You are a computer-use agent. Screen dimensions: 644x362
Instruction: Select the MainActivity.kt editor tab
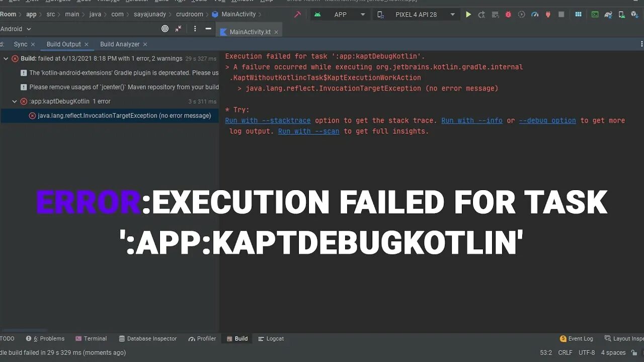[250, 32]
